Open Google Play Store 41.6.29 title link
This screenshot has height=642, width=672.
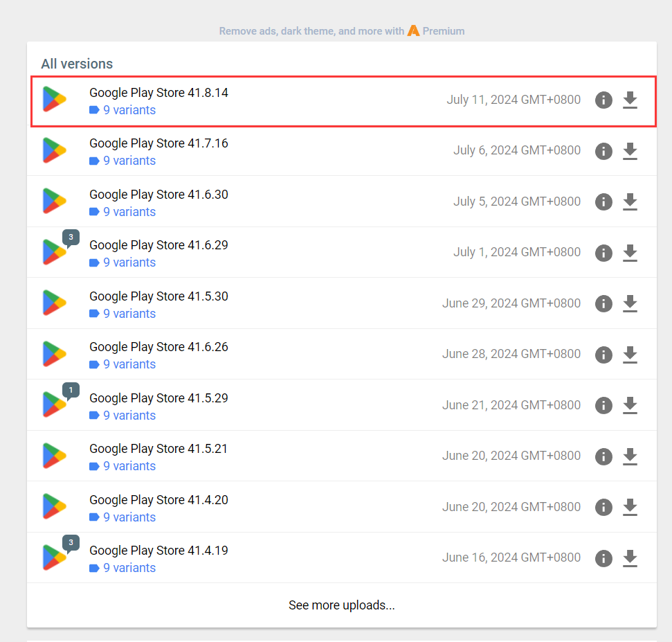pos(158,245)
